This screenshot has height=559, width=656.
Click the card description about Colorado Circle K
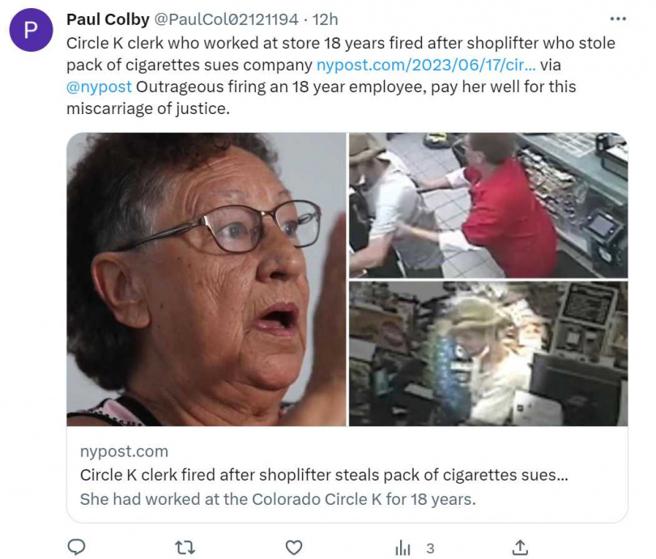(x=278, y=499)
